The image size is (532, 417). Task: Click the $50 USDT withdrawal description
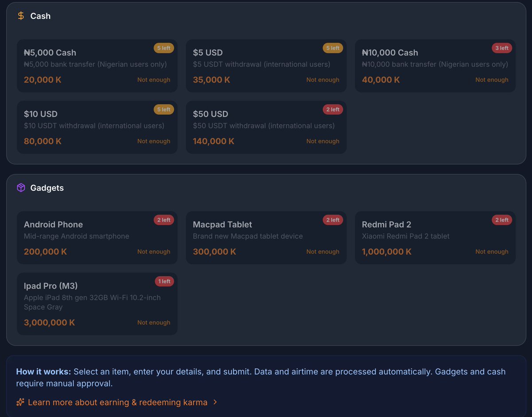(x=264, y=126)
